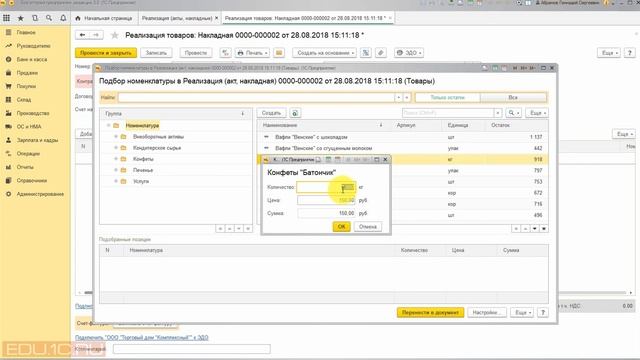This screenshot has width=640, height=360.
Task: Open Администрирование section
Action: (x=40, y=194)
